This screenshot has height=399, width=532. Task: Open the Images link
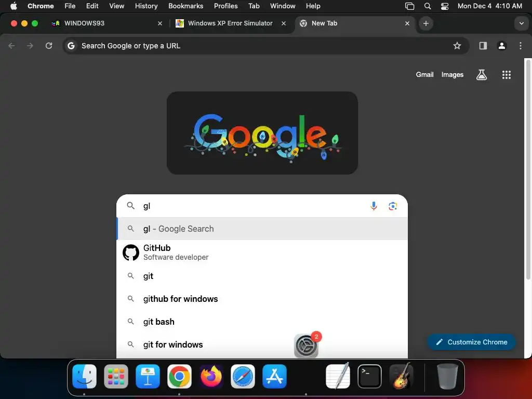[453, 75]
